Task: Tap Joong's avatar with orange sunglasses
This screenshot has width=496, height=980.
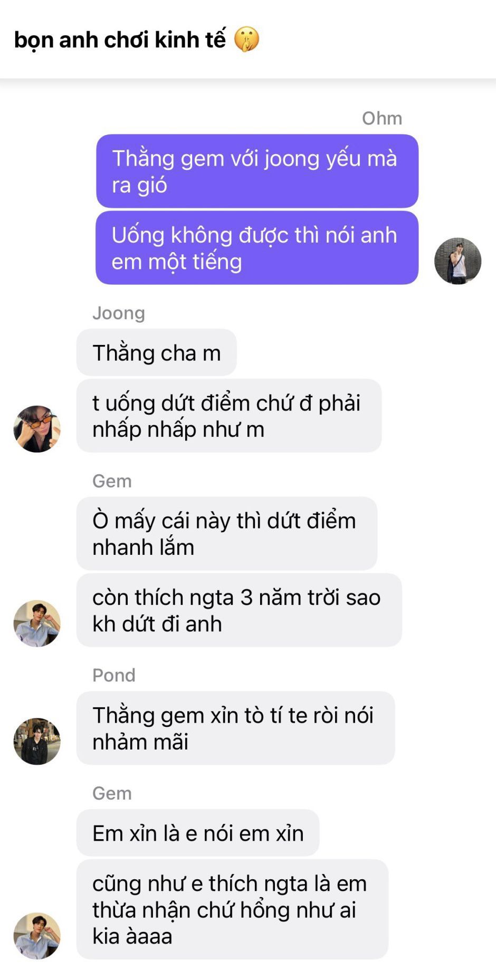Action: [37, 429]
